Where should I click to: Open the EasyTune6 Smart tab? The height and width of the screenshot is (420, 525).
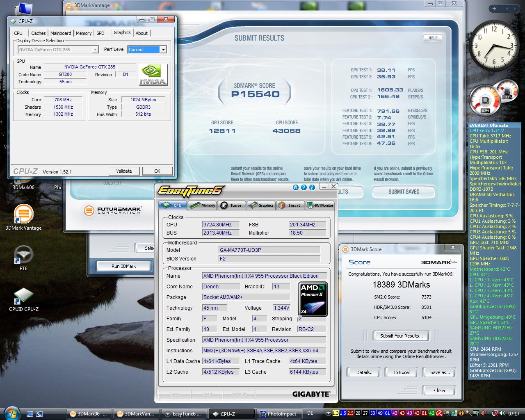tap(290, 205)
